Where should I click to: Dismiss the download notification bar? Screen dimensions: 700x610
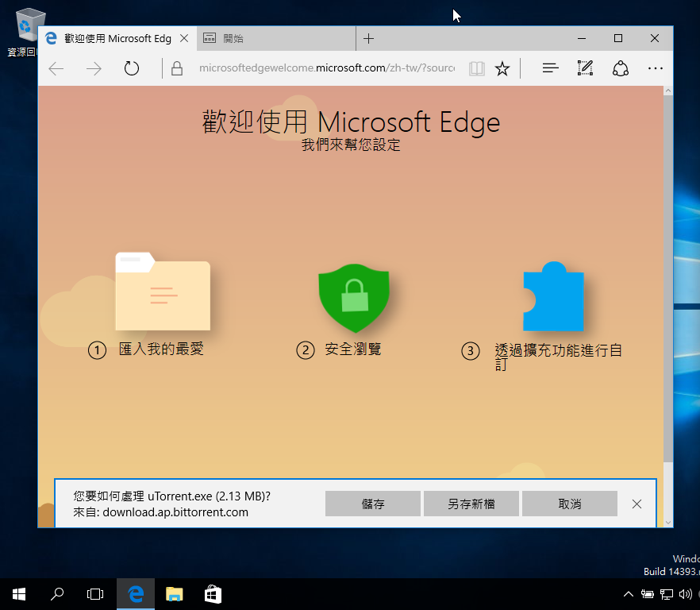pos(637,504)
